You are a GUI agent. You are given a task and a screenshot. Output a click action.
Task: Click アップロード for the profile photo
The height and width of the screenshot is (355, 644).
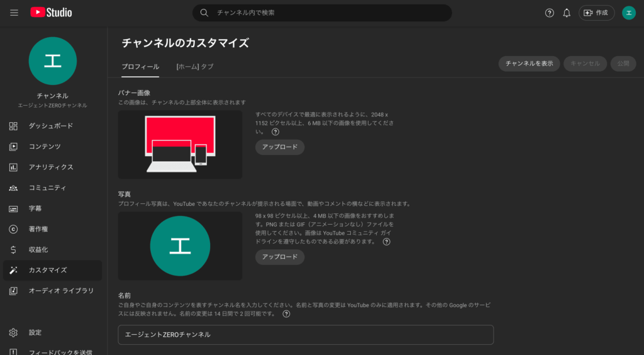280,257
